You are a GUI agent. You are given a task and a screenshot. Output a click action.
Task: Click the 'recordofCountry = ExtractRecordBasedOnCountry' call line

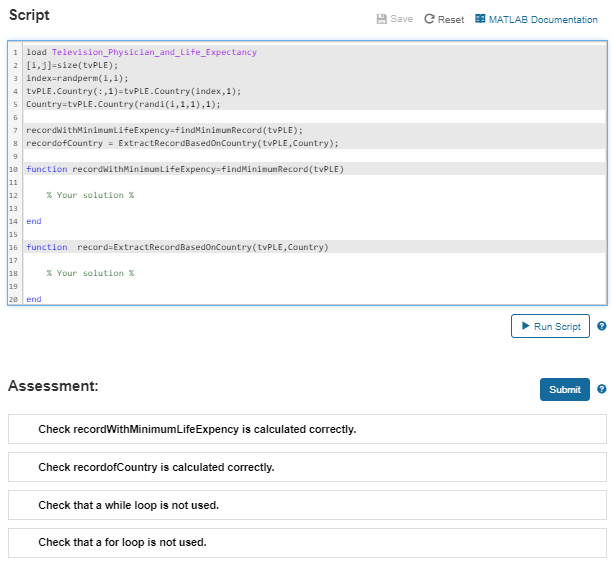tap(182, 143)
